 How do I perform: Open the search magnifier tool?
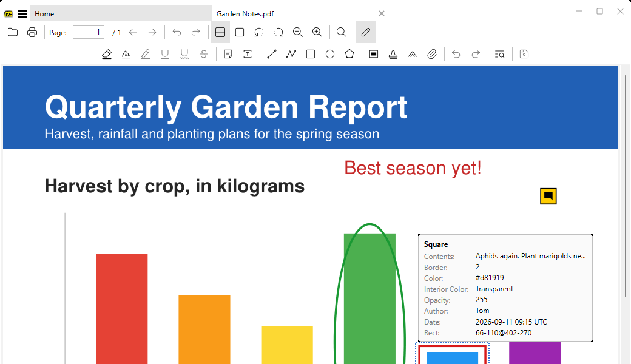pos(341,32)
